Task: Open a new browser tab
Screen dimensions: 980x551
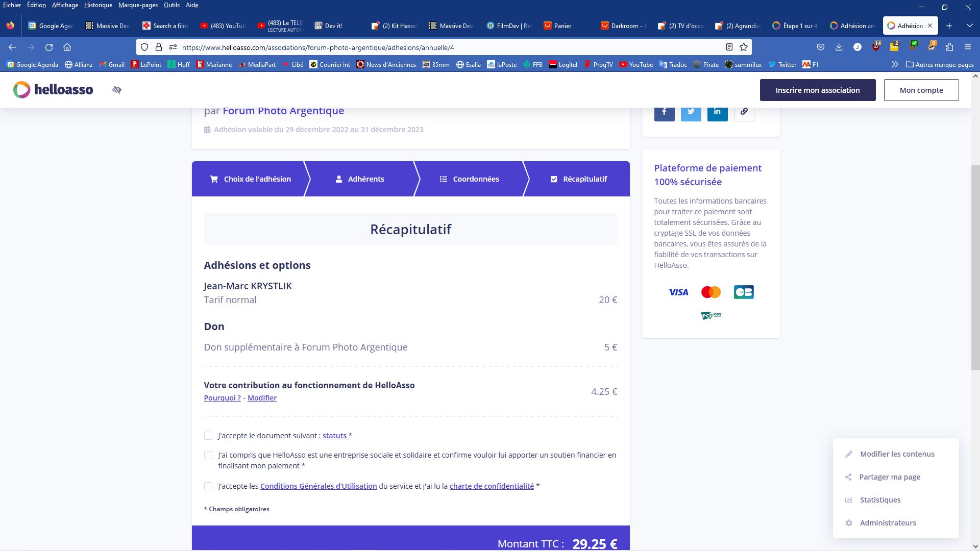Action: pos(949,26)
